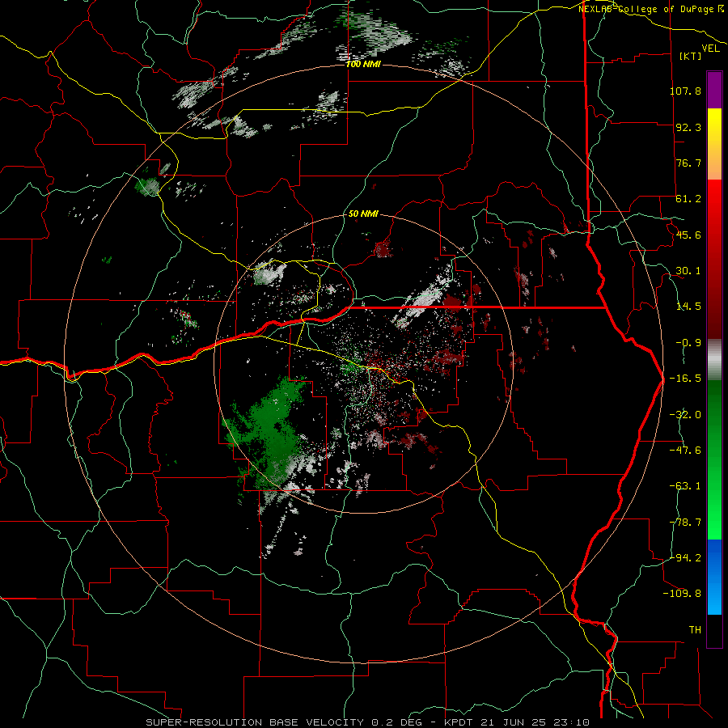728x728 pixels.
Task: Click the 92.3 value on velocity scale
Action: coord(688,127)
